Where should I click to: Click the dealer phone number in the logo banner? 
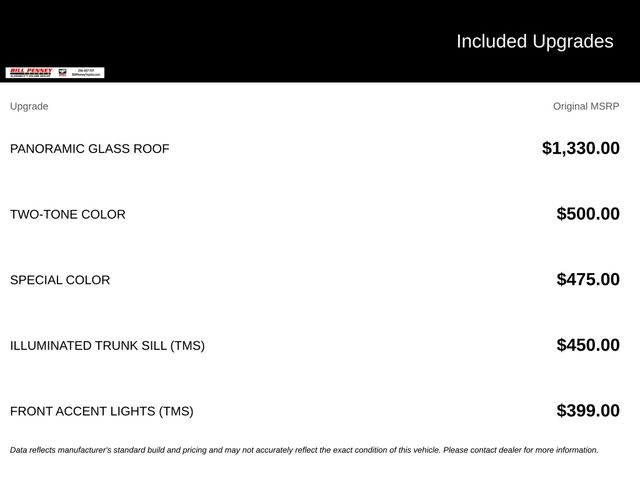86,70
